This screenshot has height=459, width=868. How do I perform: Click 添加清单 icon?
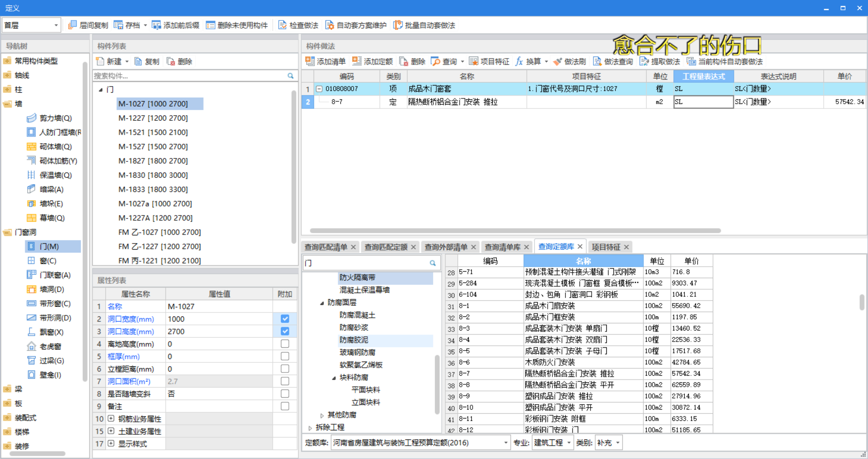click(x=310, y=61)
